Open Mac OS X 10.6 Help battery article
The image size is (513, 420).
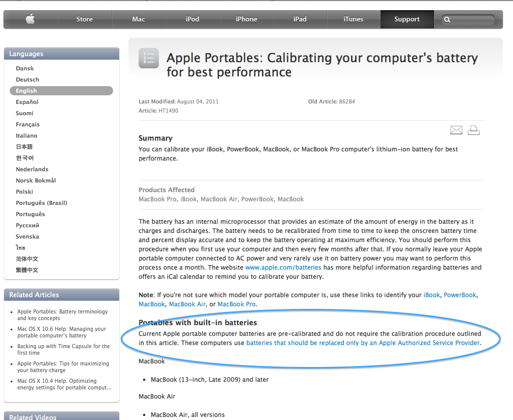62,332
